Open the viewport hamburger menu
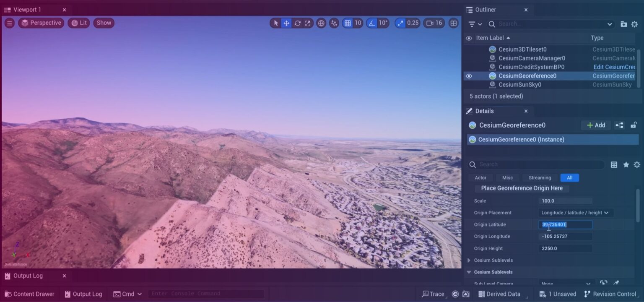Screen dimensions: 644x302 click(9, 23)
